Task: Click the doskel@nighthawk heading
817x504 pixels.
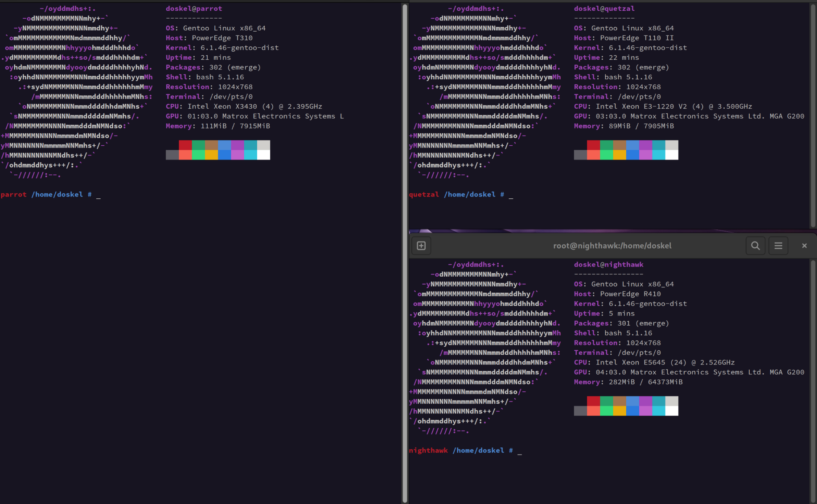Action: [x=608, y=265]
